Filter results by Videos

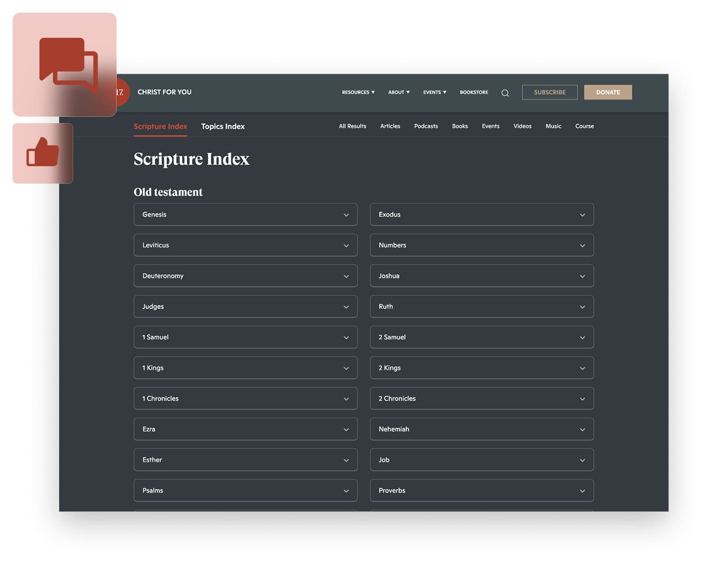(x=523, y=126)
